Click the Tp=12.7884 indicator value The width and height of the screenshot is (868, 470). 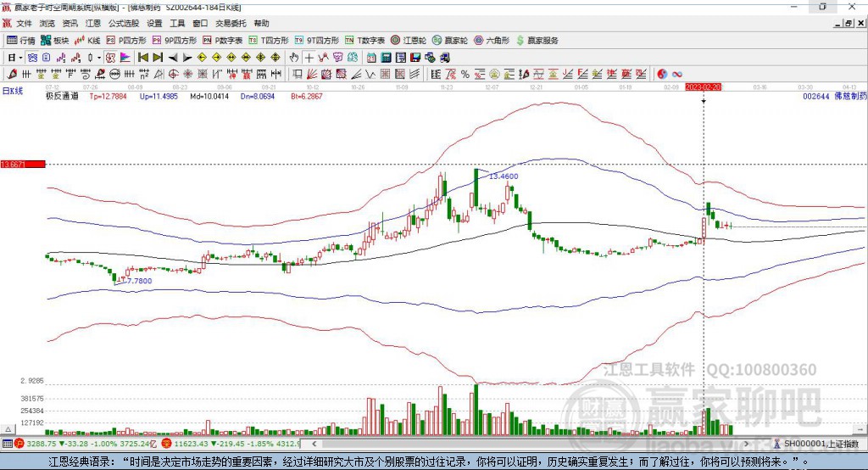pos(108,96)
